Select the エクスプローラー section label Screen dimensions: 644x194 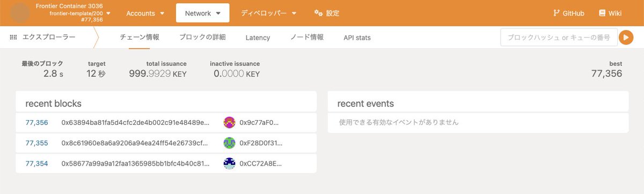point(49,38)
